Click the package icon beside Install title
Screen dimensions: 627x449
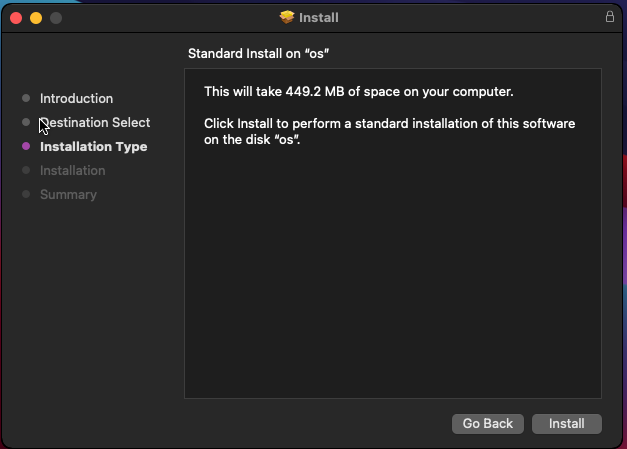pos(287,17)
